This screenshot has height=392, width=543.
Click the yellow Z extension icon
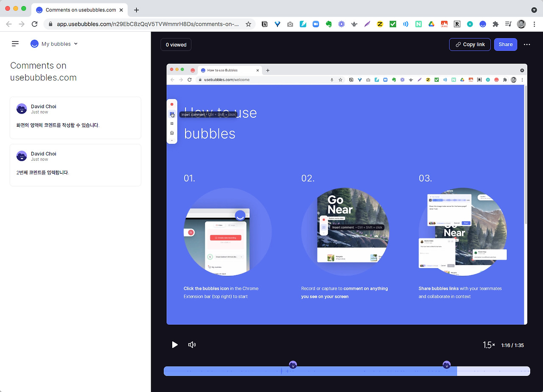click(x=380, y=24)
